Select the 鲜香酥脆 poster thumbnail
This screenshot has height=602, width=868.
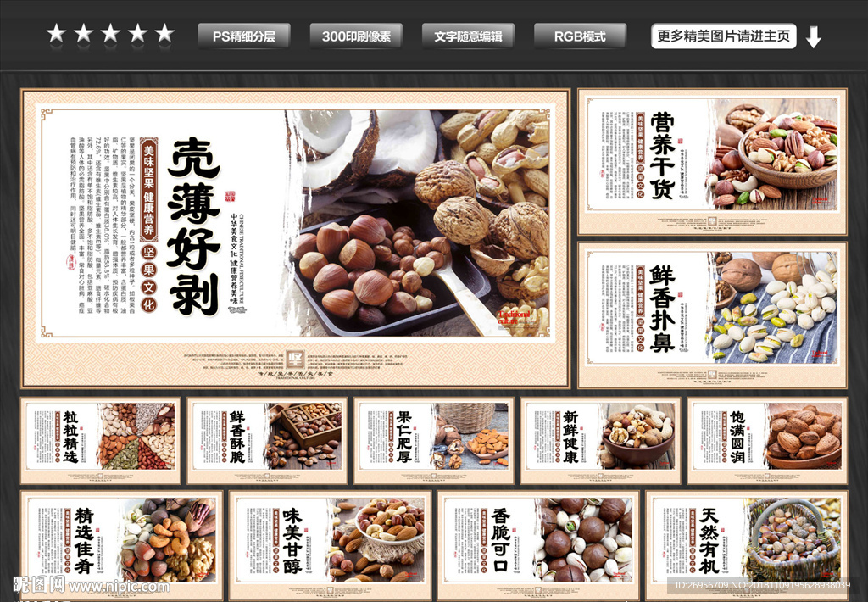tap(267, 440)
